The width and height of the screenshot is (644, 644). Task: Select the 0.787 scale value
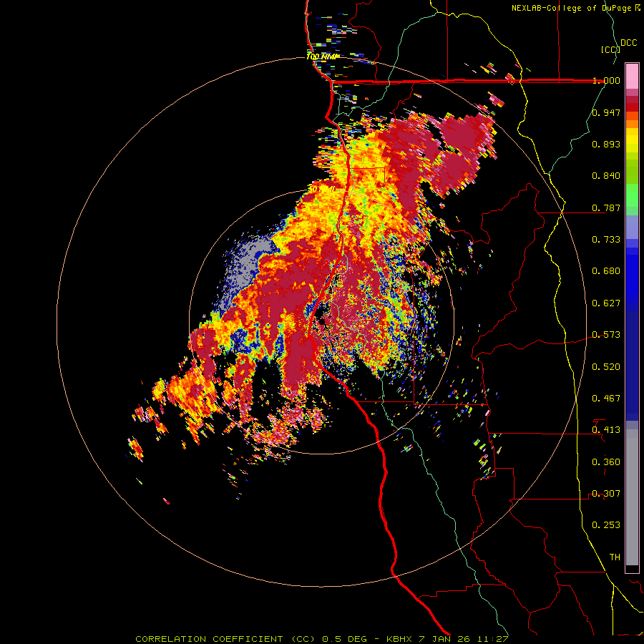606,208
